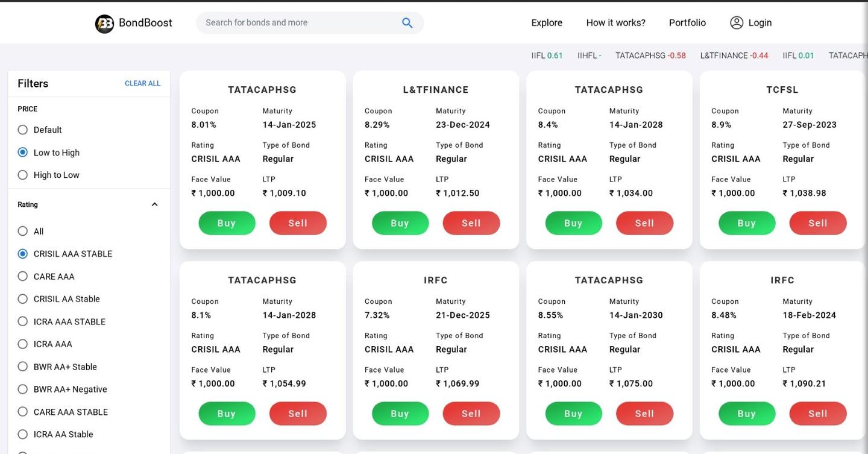This screenshot has height=454, width=868.
Task: Select CARE AAA rating filter
Action: pyautogui.click(x=23, y=276)
